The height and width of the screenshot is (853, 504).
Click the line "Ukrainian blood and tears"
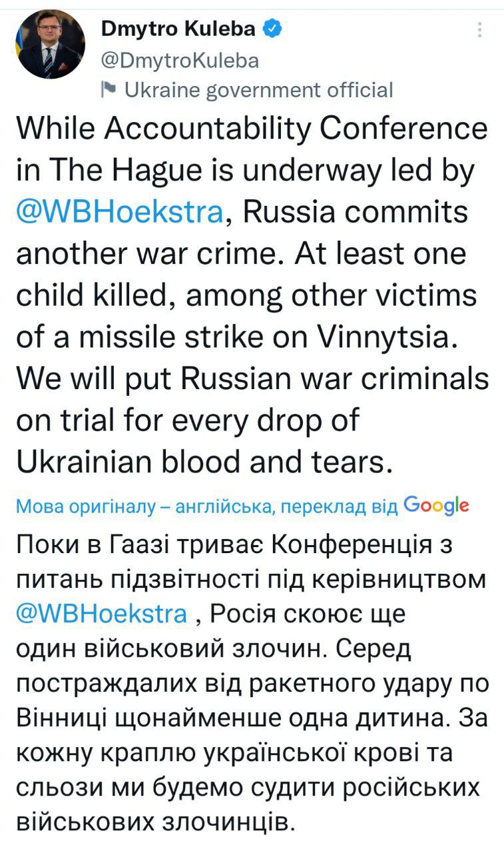pyautogui.click(x=202, y=462)
